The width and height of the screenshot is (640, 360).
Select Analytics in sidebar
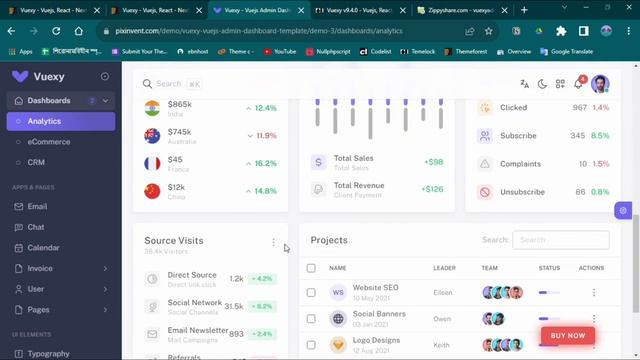(x=61, y=121)
